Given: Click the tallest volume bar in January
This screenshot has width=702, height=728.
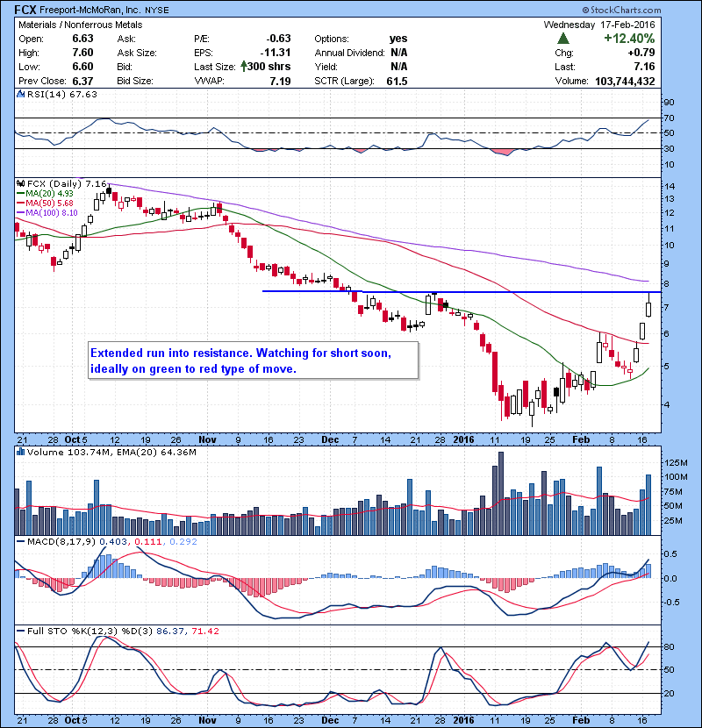Looking at the screenshot, I should (x=501, y=493).
